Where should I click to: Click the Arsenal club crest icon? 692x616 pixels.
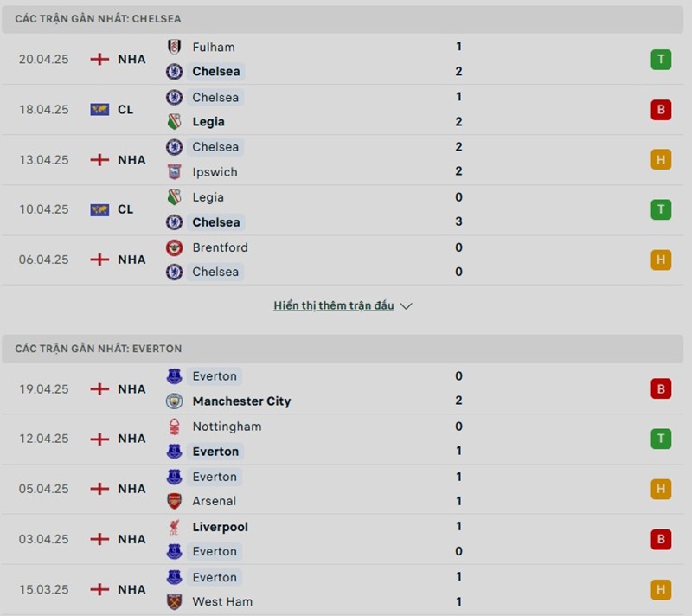[174, 501]
